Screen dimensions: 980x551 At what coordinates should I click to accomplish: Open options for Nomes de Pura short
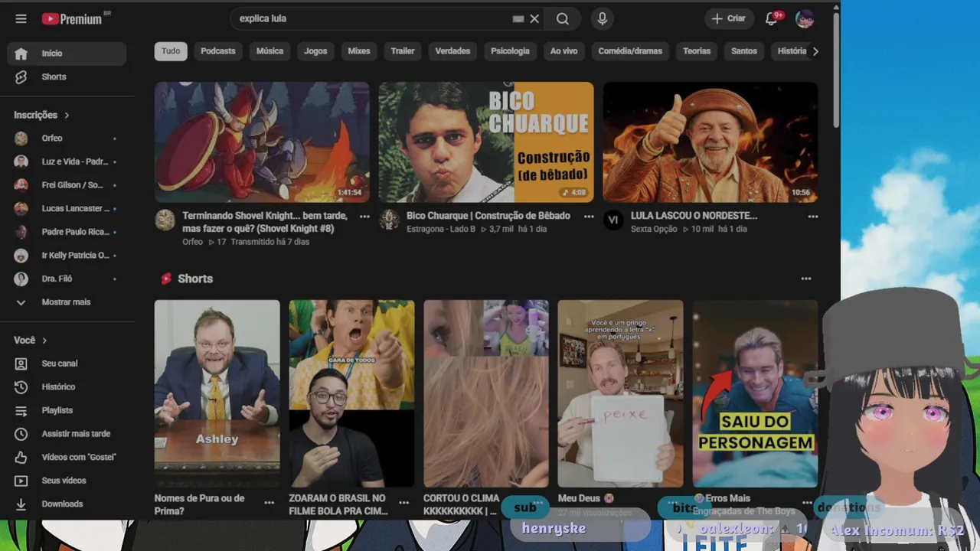coord(269,503)
